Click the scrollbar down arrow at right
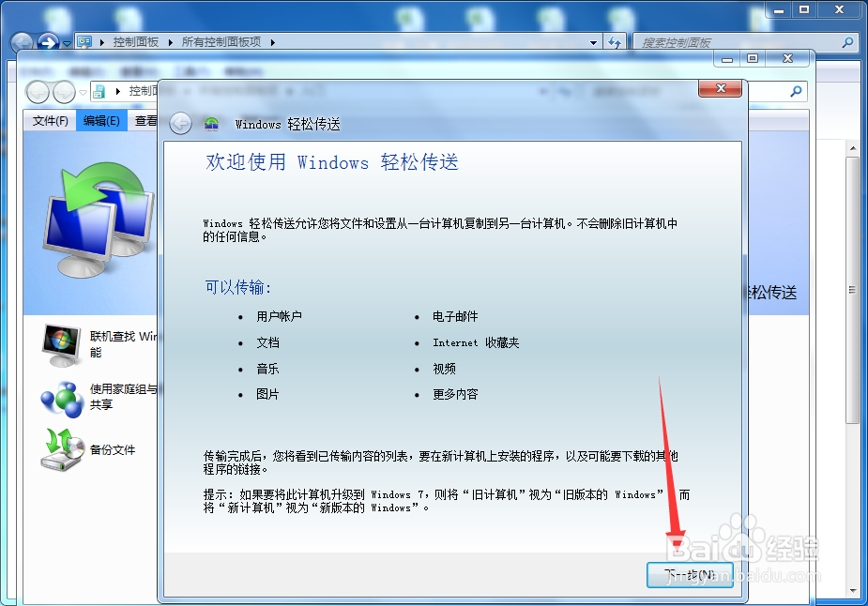Viewport: 868px width, 606px height. point(852,590)
